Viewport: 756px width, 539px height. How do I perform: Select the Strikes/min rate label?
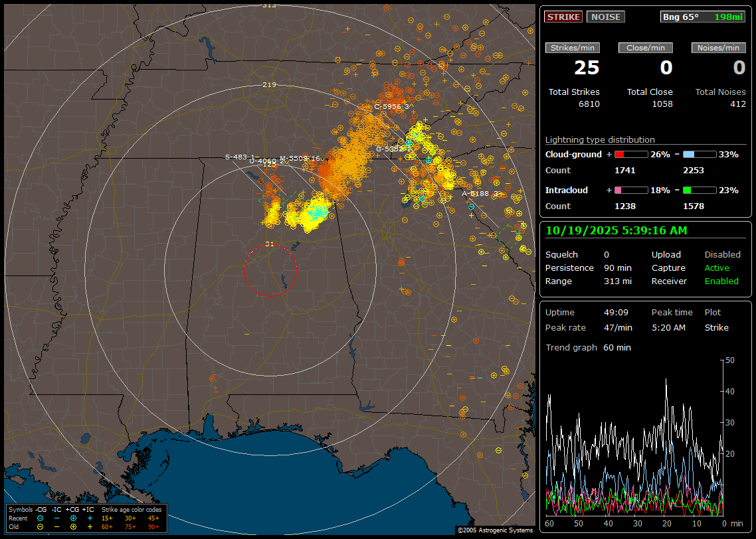click(x=573, y=48)
